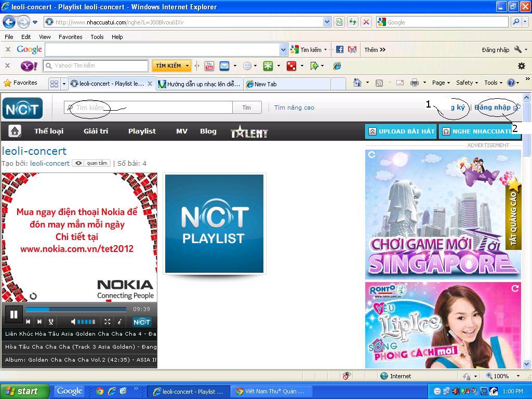This screenshot has width=532, height=399.
Task: Open the Talent section logo
Action: (249, 131)
